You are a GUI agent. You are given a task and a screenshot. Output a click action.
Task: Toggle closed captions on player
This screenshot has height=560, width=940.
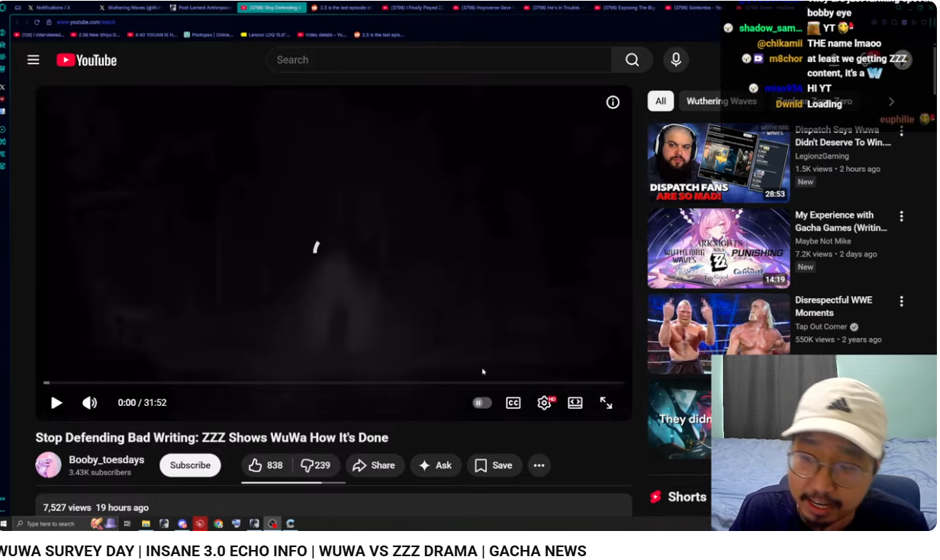coord(513,403)
